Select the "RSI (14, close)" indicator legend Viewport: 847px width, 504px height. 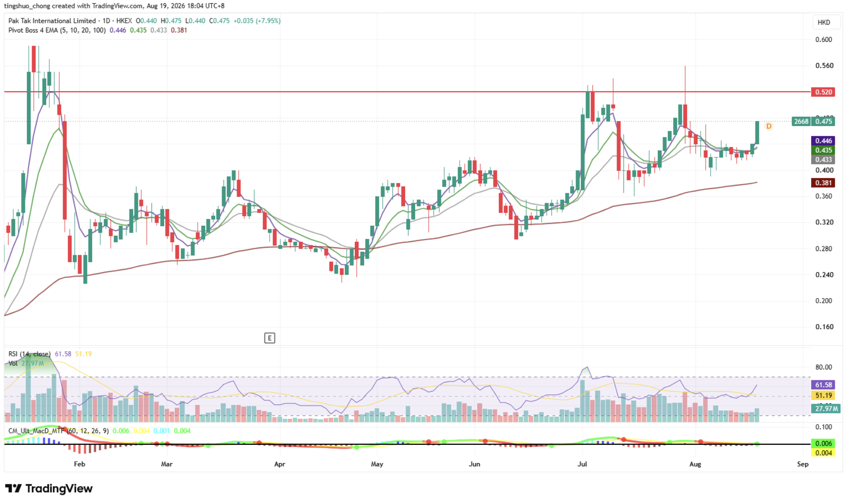(30, 354)
